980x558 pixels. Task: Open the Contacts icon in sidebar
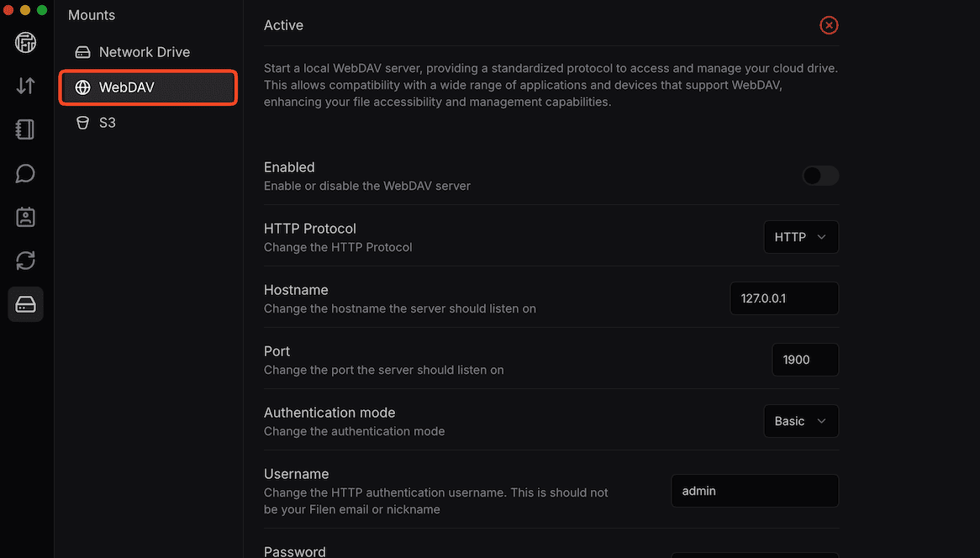(x=25, y=217)
